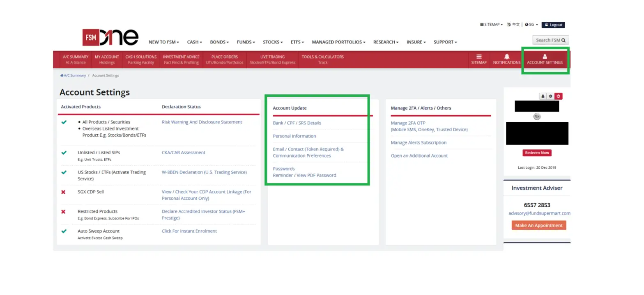Viewport: 644px width, 295px height.
Task: Click the red cross beside Restricted Products
Action: click(x=63, y=211)
